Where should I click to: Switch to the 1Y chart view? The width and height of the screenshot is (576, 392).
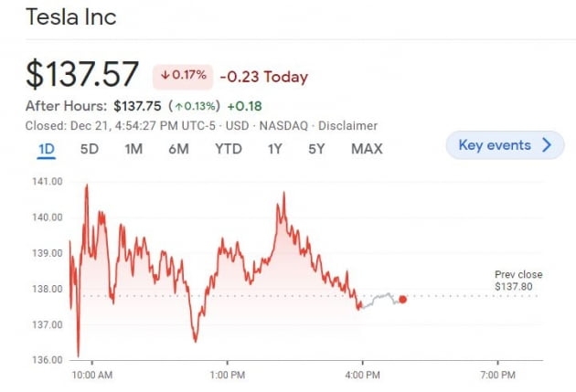click(274, 148)
